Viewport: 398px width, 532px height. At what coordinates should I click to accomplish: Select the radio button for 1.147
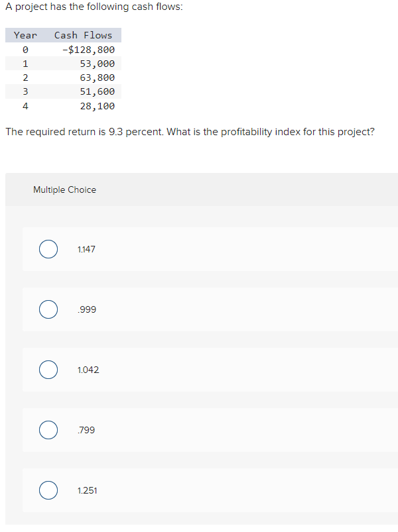tap(48, 249)
